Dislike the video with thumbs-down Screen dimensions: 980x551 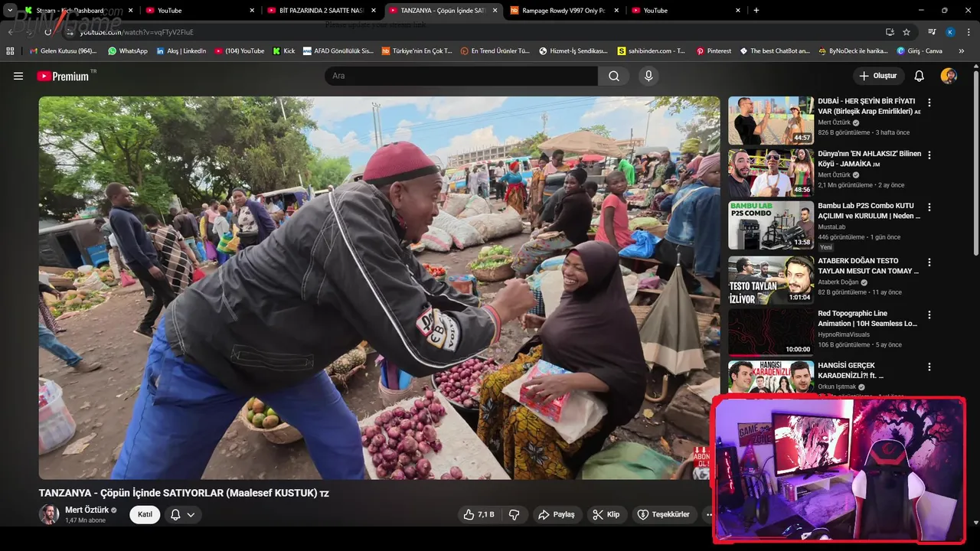pos(514,514)
